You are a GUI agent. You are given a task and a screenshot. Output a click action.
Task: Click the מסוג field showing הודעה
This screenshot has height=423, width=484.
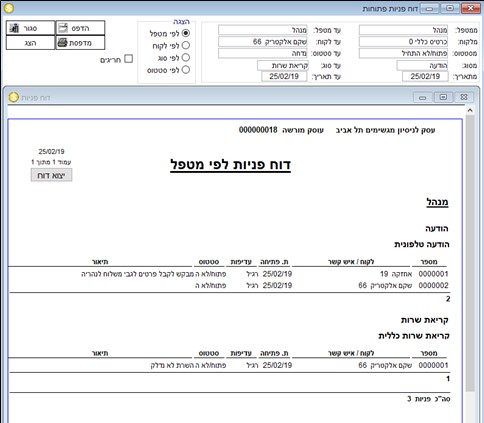click(422, 65)
